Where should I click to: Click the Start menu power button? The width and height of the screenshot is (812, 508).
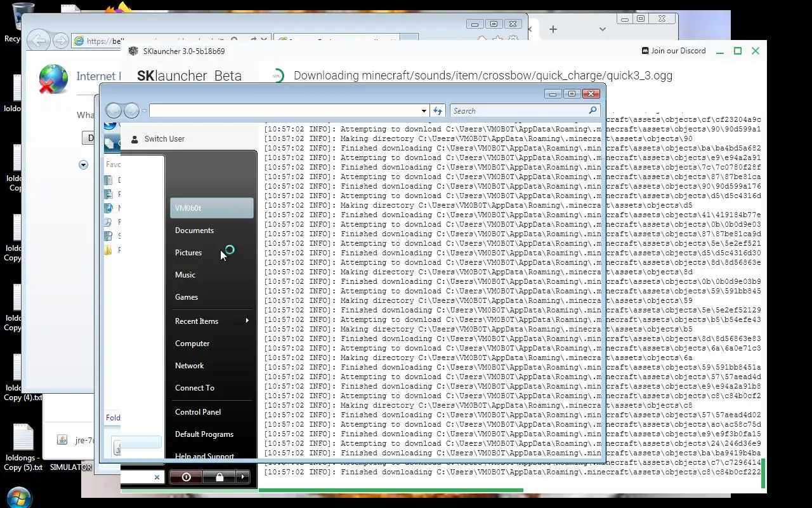[x=187, y=477]
